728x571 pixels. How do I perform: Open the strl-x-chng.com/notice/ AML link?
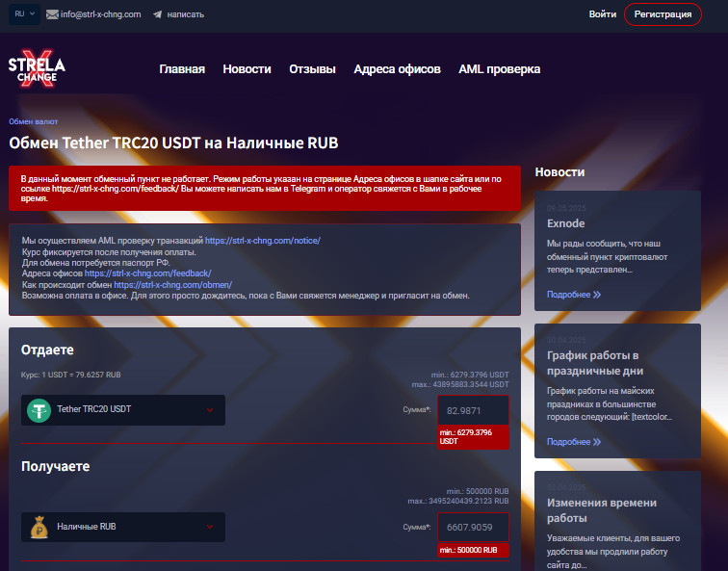coord(263,241)
